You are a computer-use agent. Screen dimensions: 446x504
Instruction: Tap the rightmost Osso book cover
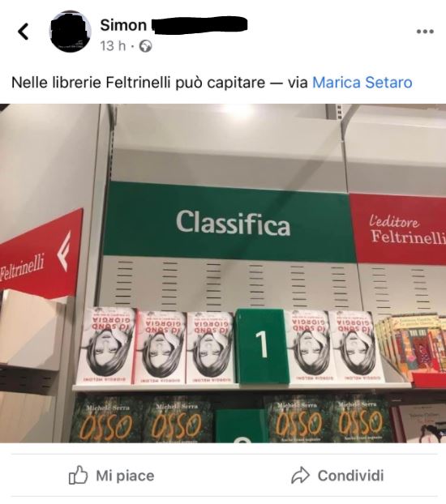tap(360, 421)
